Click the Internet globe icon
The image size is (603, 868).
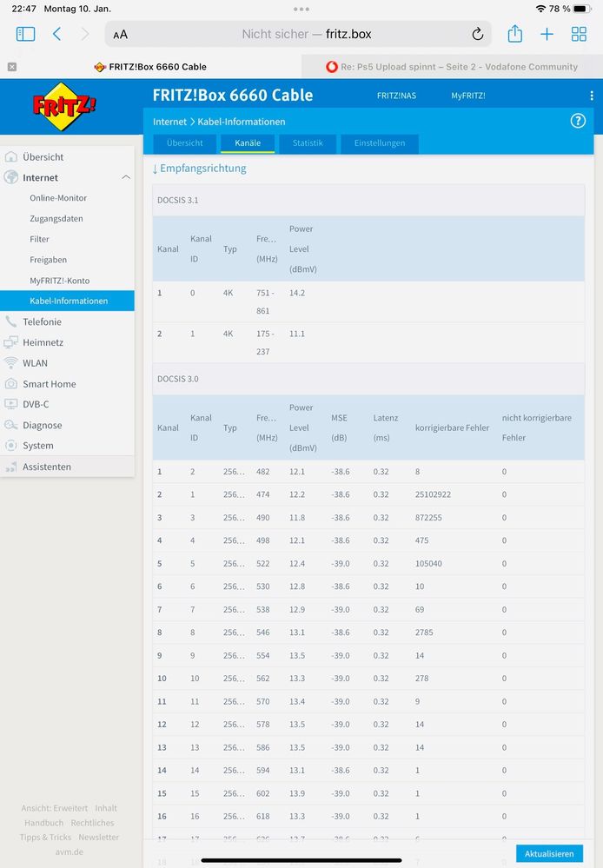10,177
